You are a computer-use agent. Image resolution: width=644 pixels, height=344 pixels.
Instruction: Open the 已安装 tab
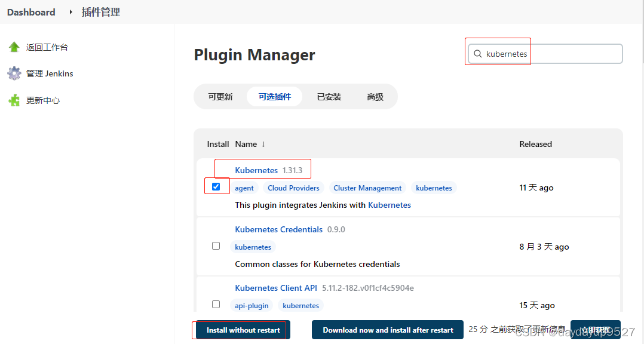click(x=329, y=97)
